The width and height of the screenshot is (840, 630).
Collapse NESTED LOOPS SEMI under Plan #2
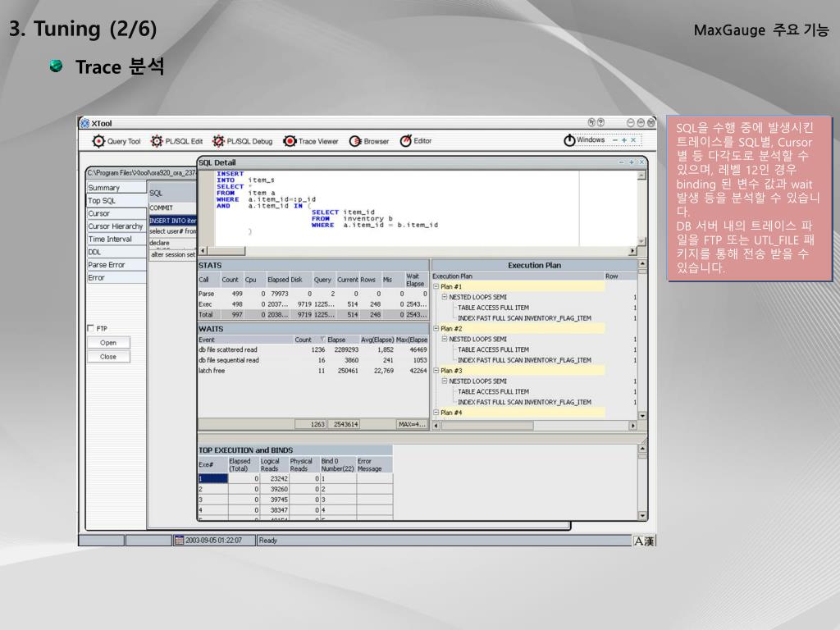click(x=444, y=339)
